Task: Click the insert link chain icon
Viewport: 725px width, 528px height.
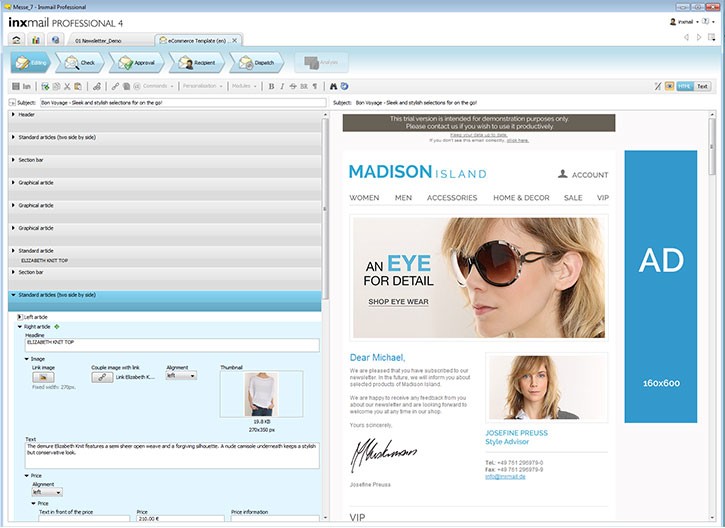Action: (115, 86)
